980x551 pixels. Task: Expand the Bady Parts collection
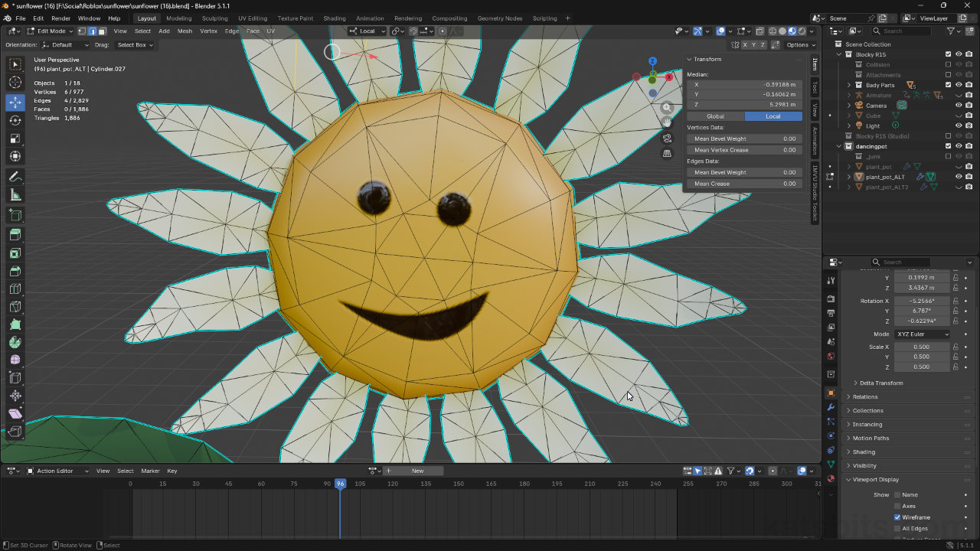(848, 85)
